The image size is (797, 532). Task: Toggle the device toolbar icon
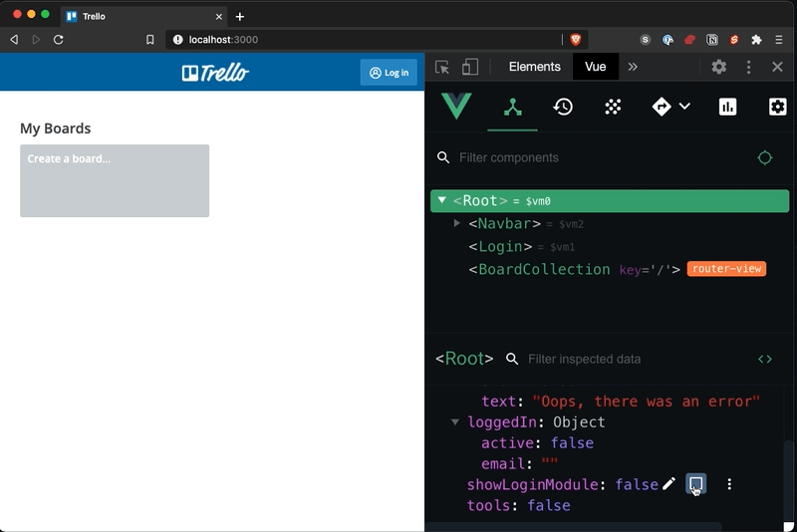[x=470, y=67]
